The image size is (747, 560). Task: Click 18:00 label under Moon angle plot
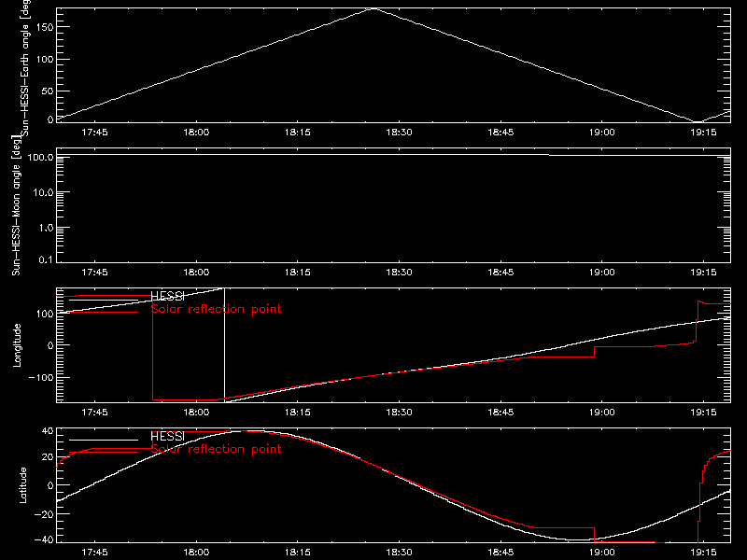click(196, 273)
